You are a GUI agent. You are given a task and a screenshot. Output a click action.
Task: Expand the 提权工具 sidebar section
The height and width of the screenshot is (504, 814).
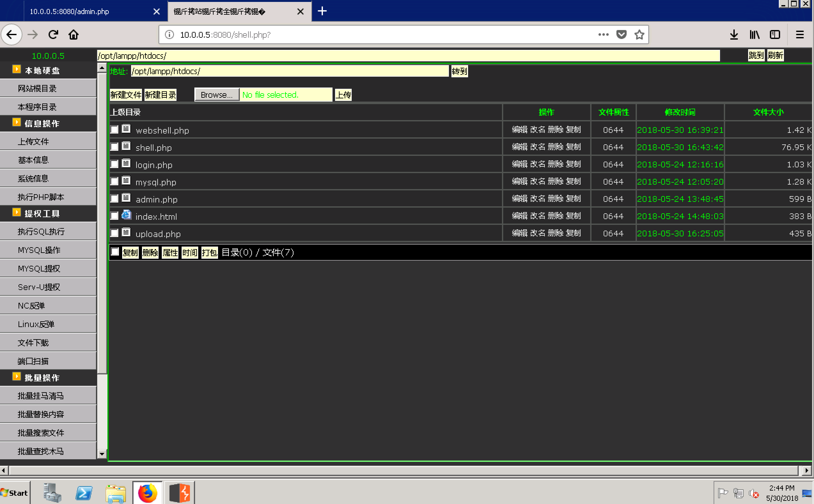tap(42, 213)
